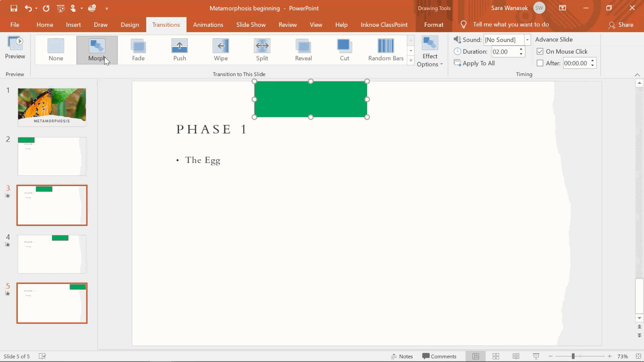Start Slide Show from status bar
The image size is (644, 362).
536,356
